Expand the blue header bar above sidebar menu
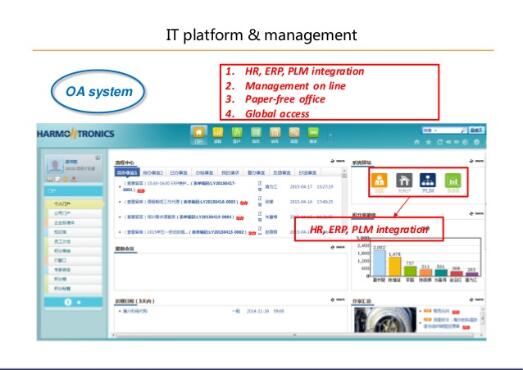 (73, 191)
